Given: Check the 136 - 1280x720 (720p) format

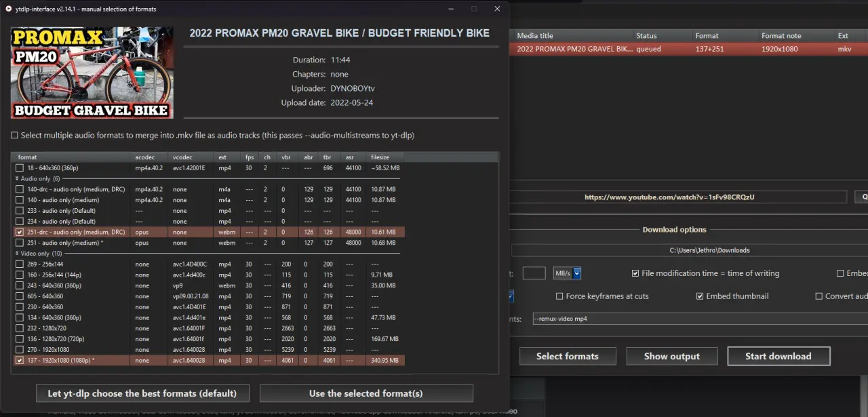Looking at the screenshot, I should tap(20, 339).
